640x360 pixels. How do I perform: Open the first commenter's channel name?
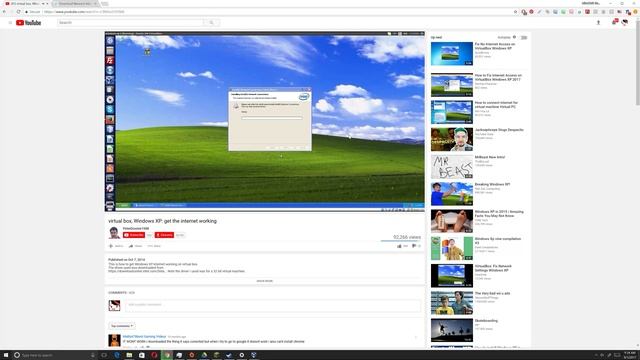click(x=144, y=337)
